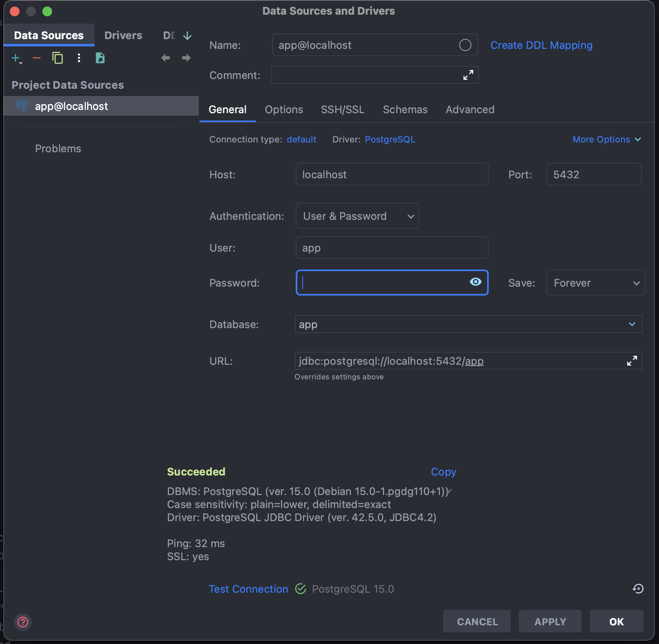Copy the connection test result

tap(444, 472)
